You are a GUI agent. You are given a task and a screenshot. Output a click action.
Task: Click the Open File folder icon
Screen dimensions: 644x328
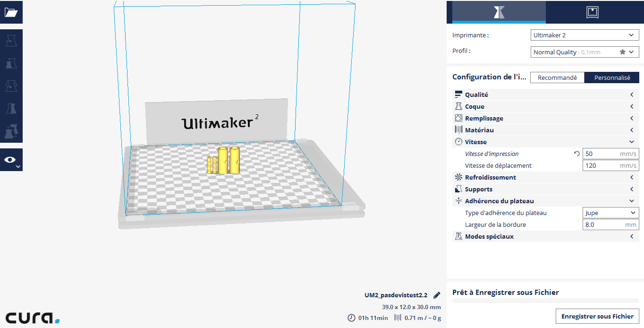click(x=11, y=12)
